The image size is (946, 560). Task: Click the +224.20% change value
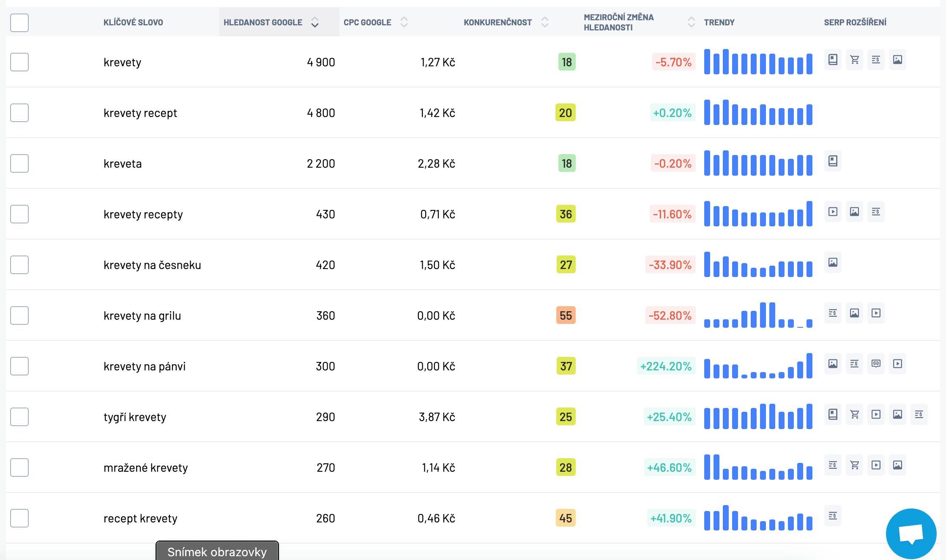point(666,366)
